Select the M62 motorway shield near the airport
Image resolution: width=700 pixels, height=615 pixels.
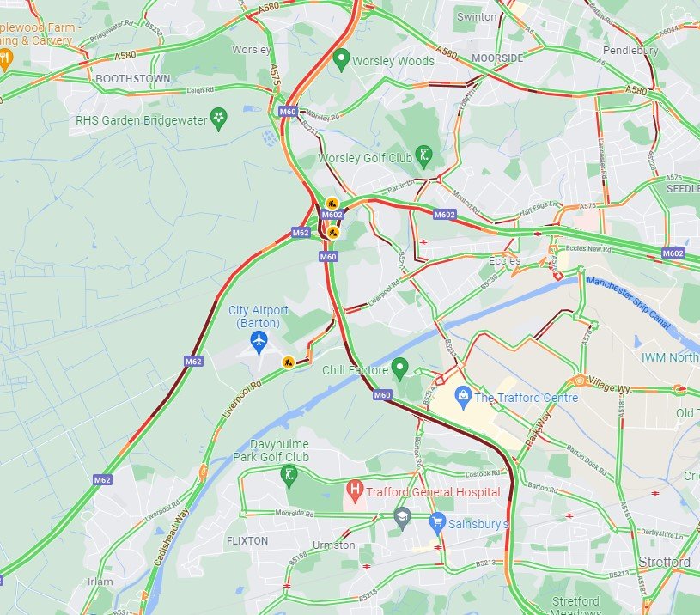click(193, 361)
